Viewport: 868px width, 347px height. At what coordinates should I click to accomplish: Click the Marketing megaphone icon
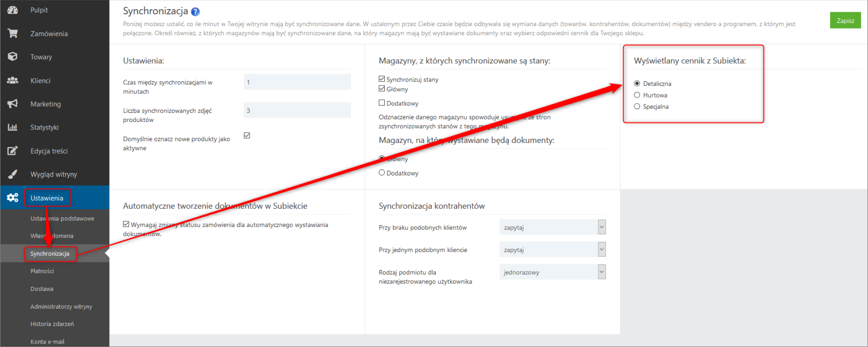[13, 104]
